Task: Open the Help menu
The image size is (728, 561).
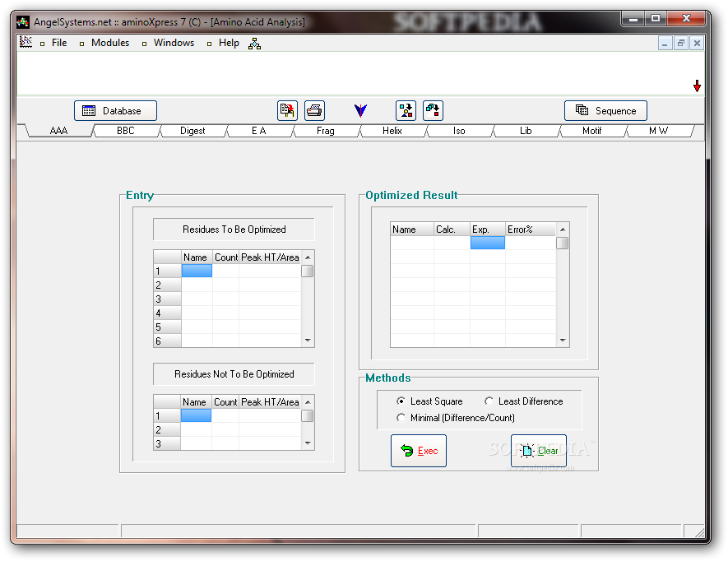Action: (229, 43)
